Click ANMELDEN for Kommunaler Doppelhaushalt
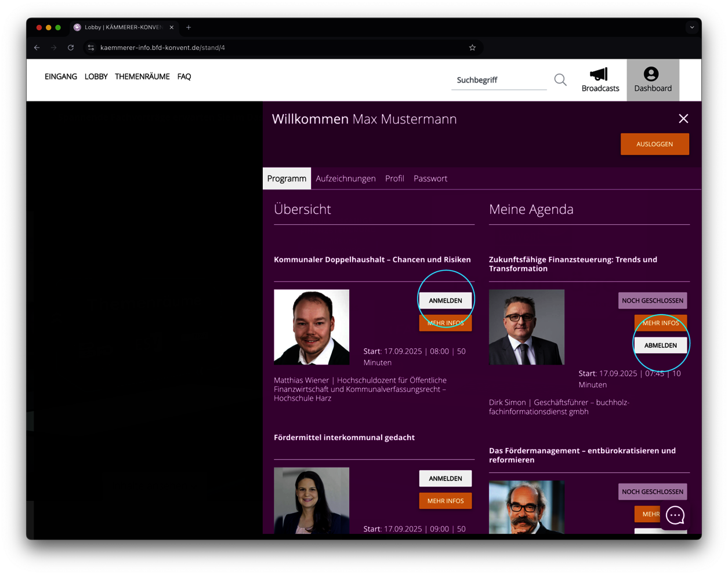 click(x=446, y=300)
